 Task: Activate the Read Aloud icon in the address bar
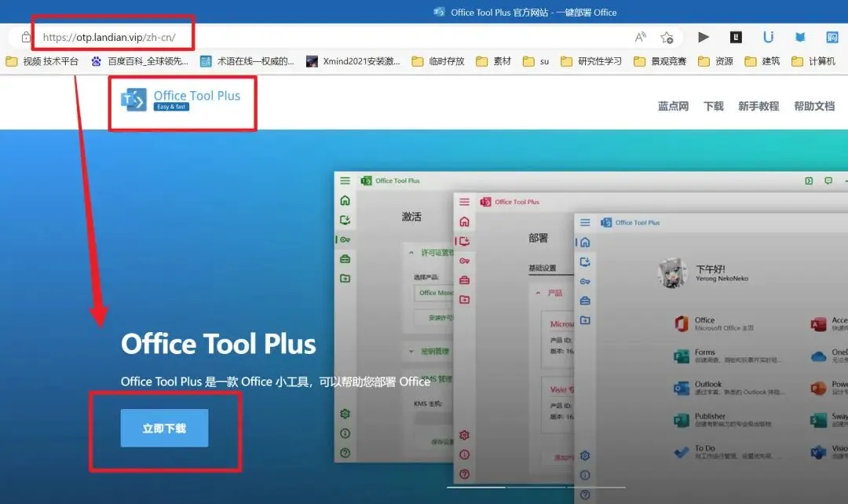[641, 38]
